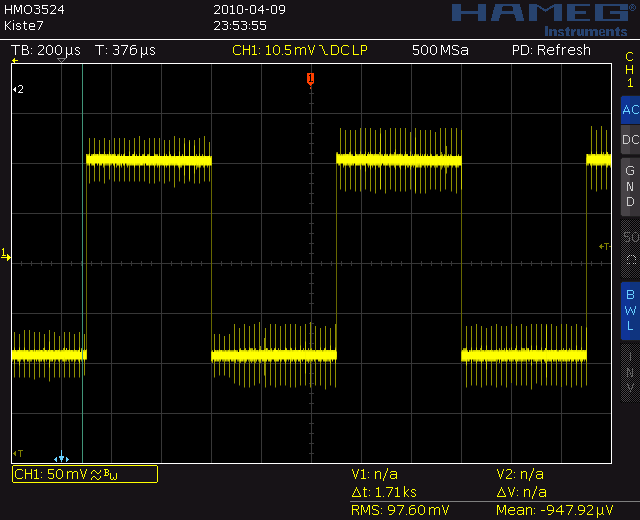
Task: Select the GND coupling softkey
Action: coord(630,187)
